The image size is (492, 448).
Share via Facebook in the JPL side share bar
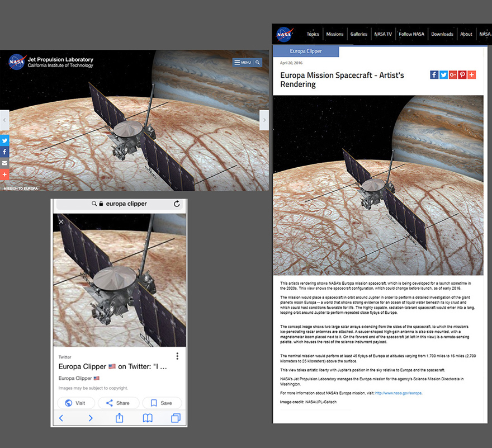4,152
